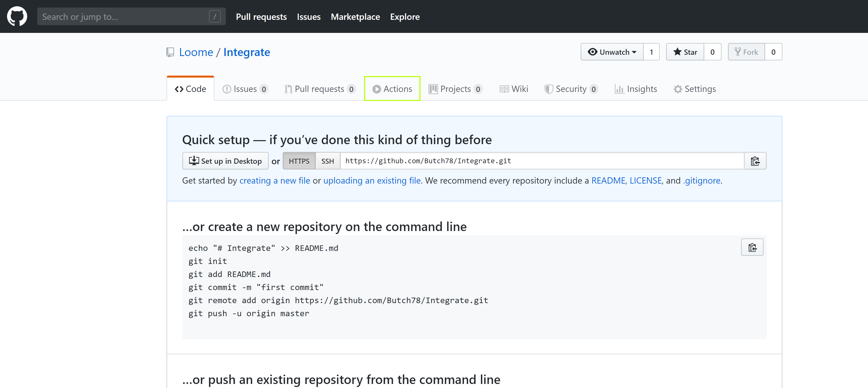Click the README link
868x388 pixels.
608,181
